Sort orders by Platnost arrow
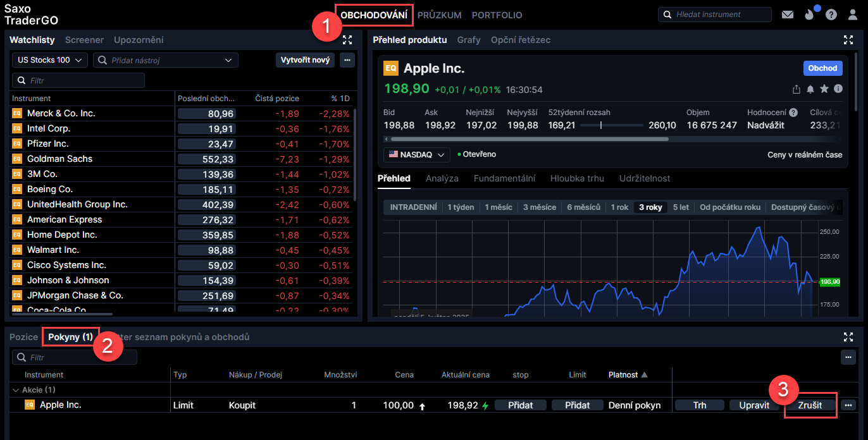Screen dimensions: 868x440 pos(644,375)
